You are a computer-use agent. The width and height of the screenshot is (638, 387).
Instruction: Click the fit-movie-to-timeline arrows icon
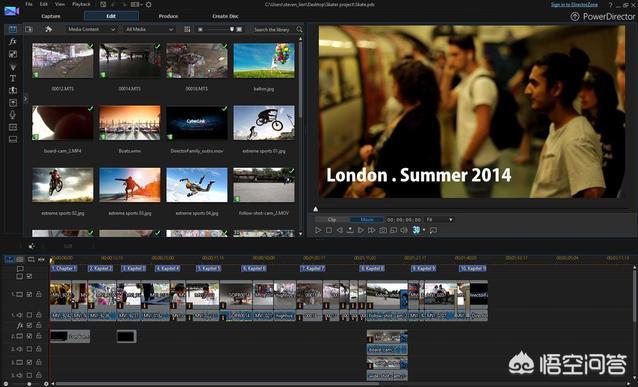click(x=41, y=260)
